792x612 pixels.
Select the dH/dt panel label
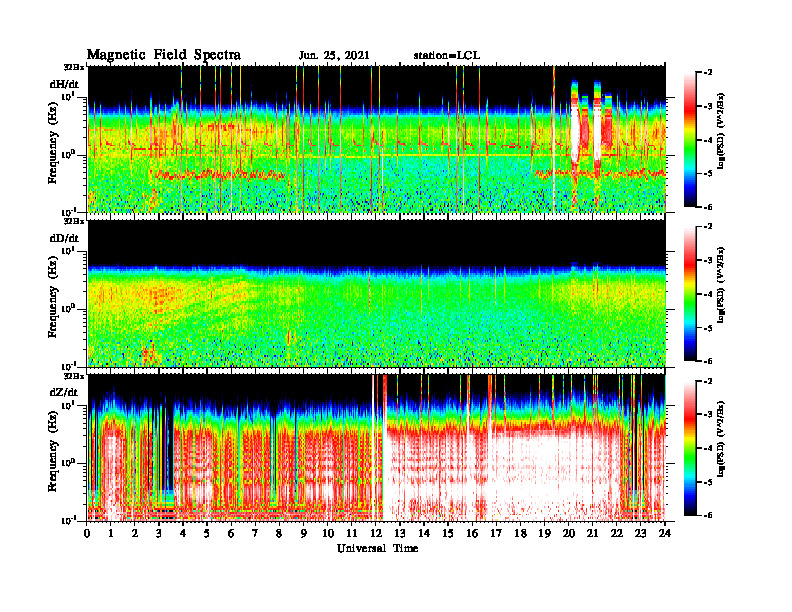[x=64, y=84]
